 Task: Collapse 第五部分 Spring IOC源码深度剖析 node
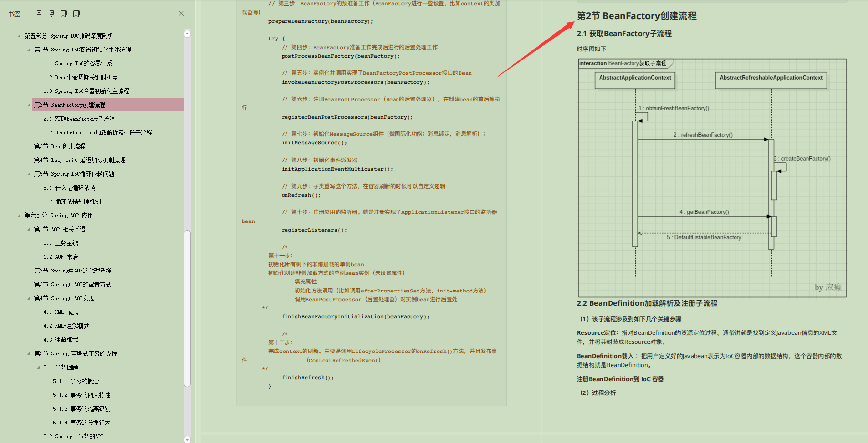[19, 36]
